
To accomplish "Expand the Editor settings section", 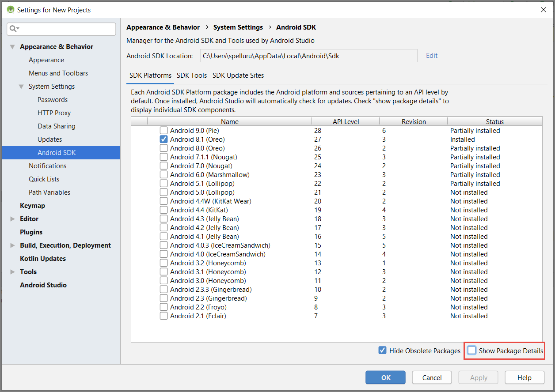I will 12,219.
